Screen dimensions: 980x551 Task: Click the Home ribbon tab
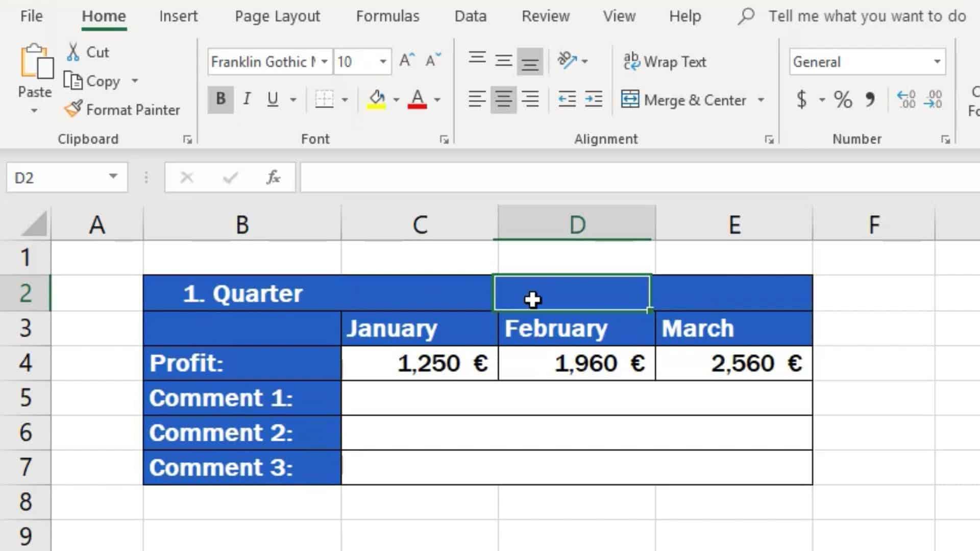point(104,15)
